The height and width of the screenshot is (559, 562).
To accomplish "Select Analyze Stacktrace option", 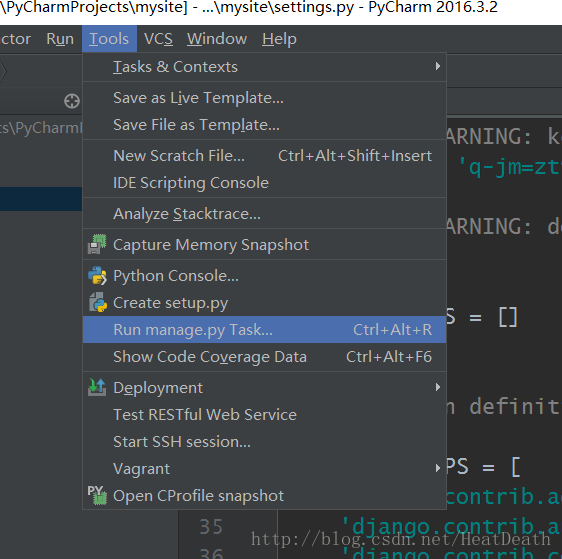I will coord(264,214).
